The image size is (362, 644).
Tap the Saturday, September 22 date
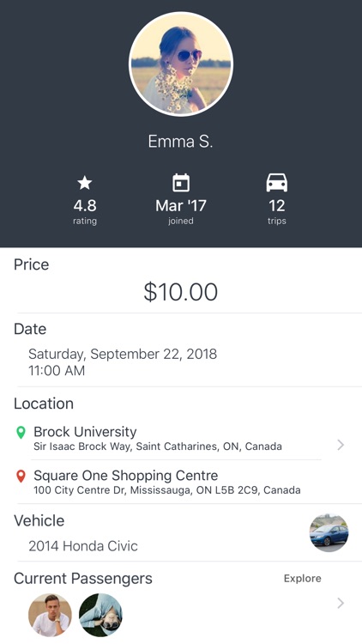point(123,354)
